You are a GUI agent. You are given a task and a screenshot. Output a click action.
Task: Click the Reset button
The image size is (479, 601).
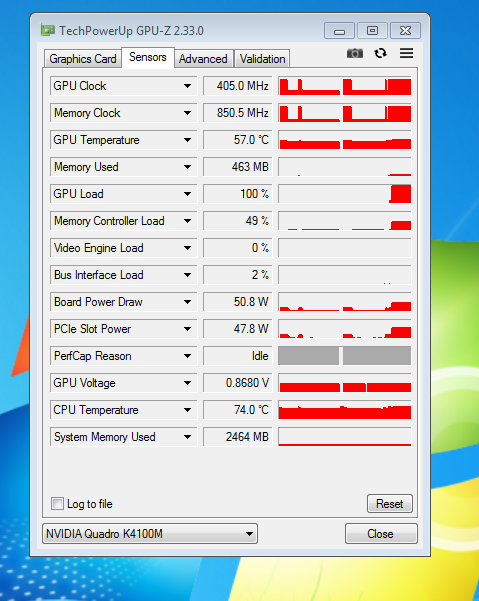(390, 503)
